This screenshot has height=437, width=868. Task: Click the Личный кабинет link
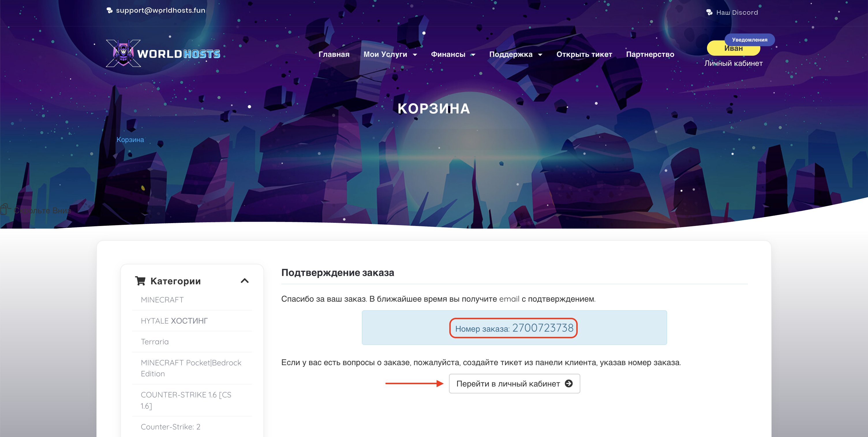click(x=733, y=63)
